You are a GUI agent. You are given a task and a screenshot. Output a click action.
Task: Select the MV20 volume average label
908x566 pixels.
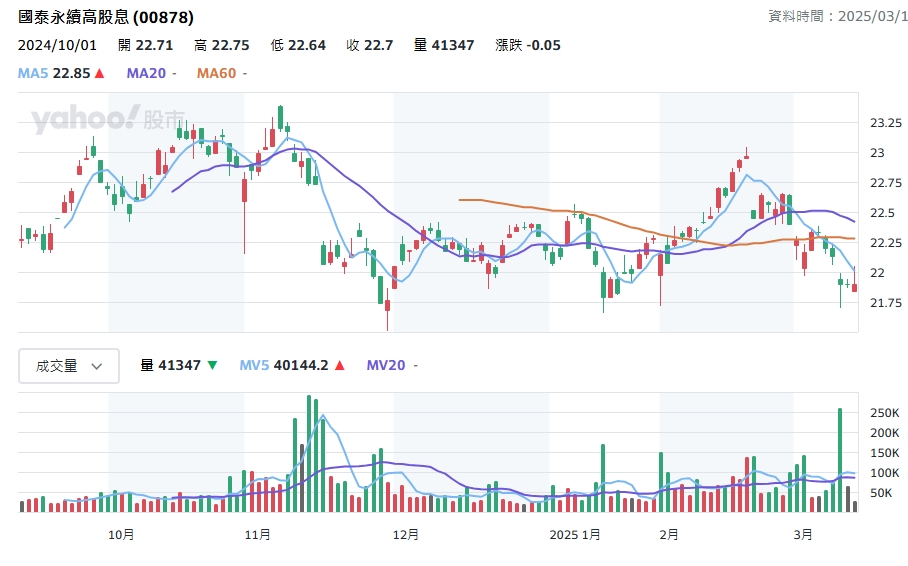(385, 366)
